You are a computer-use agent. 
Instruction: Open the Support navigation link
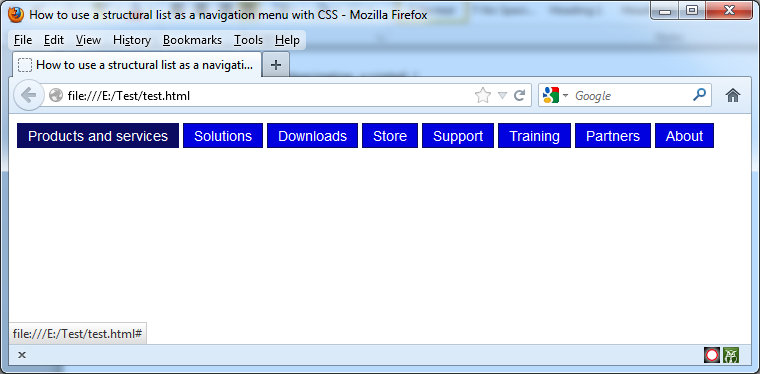pos(458,136)
